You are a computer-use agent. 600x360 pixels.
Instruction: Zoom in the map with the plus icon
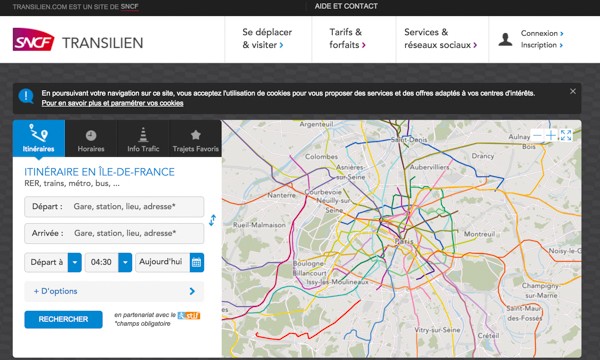point(551,135)
